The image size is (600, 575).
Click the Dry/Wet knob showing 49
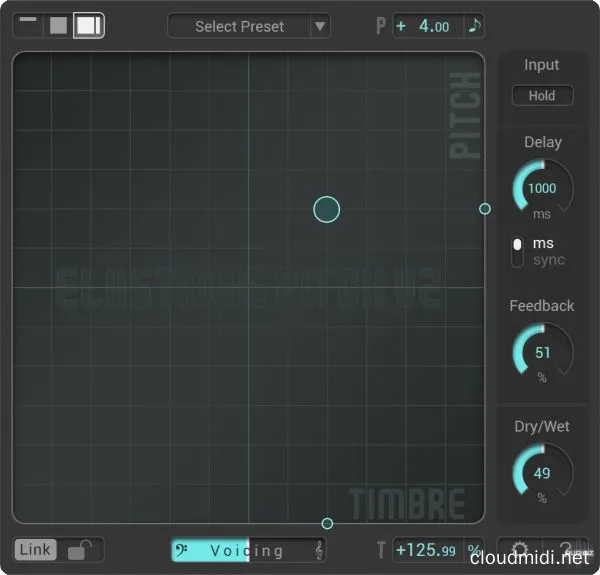(542, 473)
